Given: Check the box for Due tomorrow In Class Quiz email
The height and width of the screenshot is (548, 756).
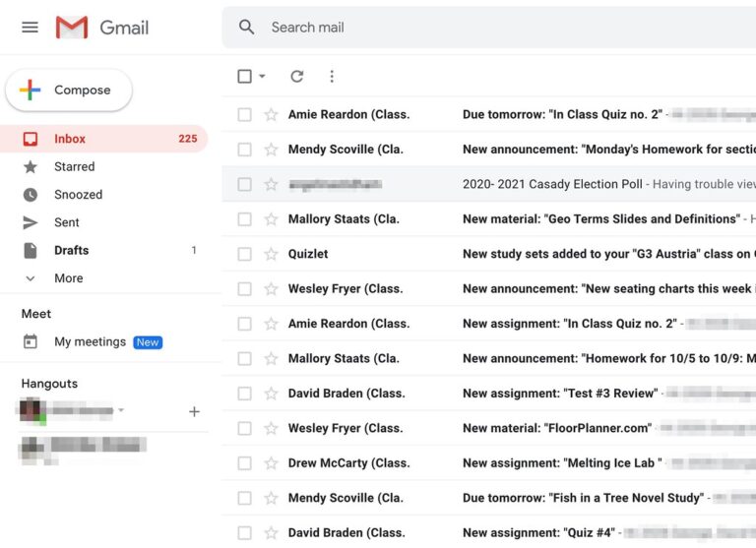Looking at the screenshot, I should (x=244, y=115).
